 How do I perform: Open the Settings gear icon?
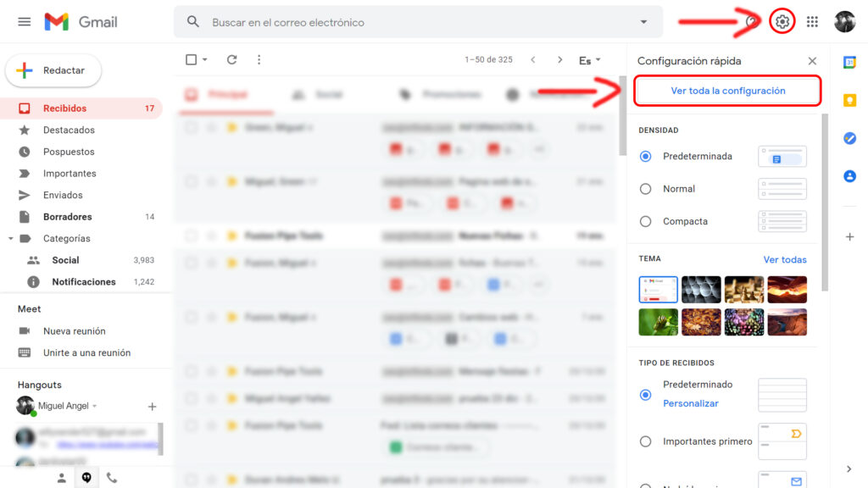tap(782, 21)
